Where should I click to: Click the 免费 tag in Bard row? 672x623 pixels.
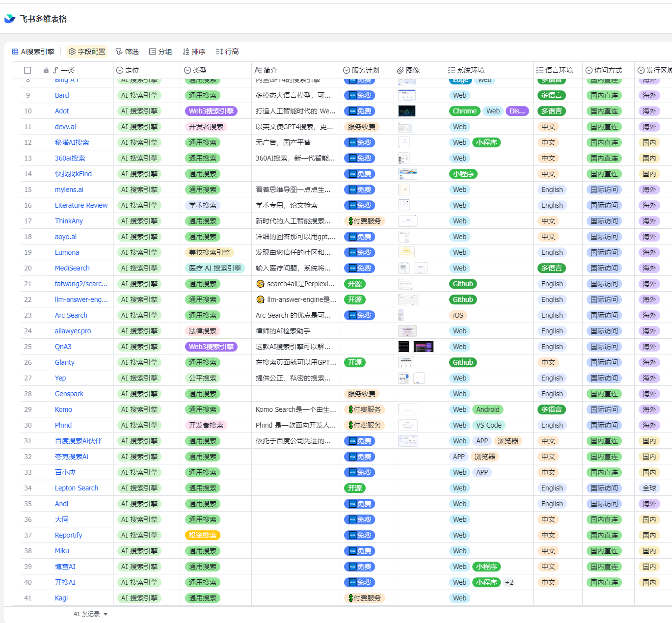point(360,95)
